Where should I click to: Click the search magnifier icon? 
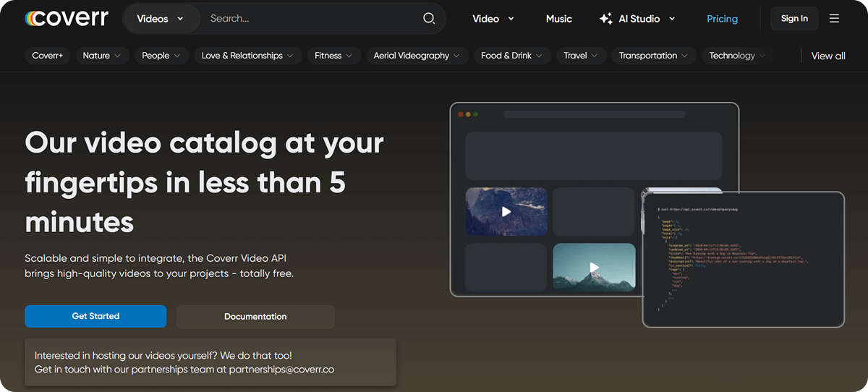429,19
